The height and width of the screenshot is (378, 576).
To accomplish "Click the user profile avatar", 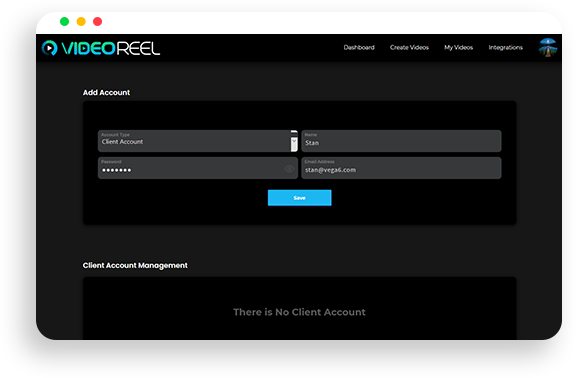I will pyautogui.click(x=548, y=47).
